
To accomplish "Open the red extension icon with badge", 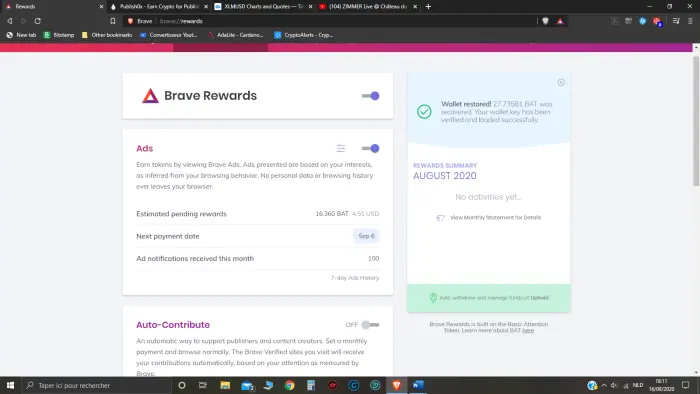I will click(657, 21).
